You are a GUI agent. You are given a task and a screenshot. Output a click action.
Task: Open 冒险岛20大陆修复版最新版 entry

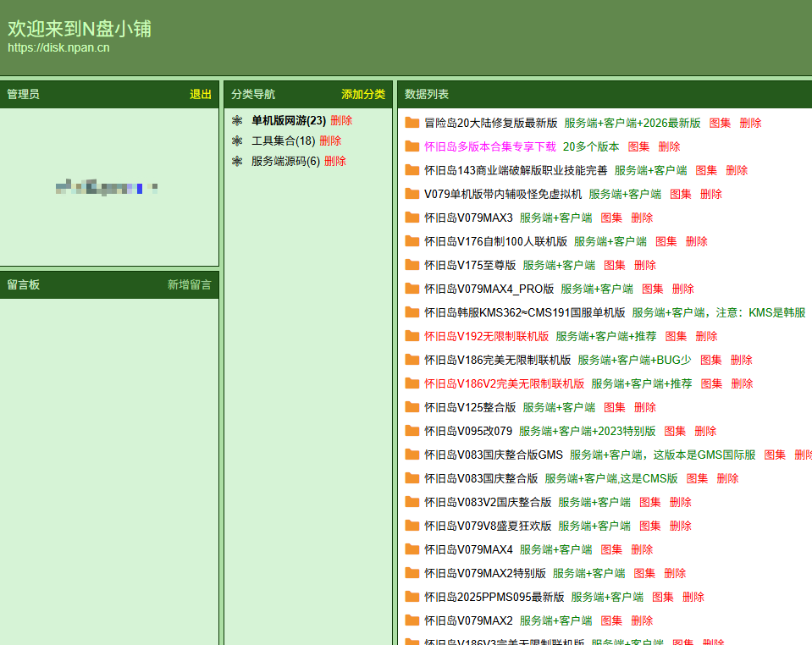click(490, 123)
